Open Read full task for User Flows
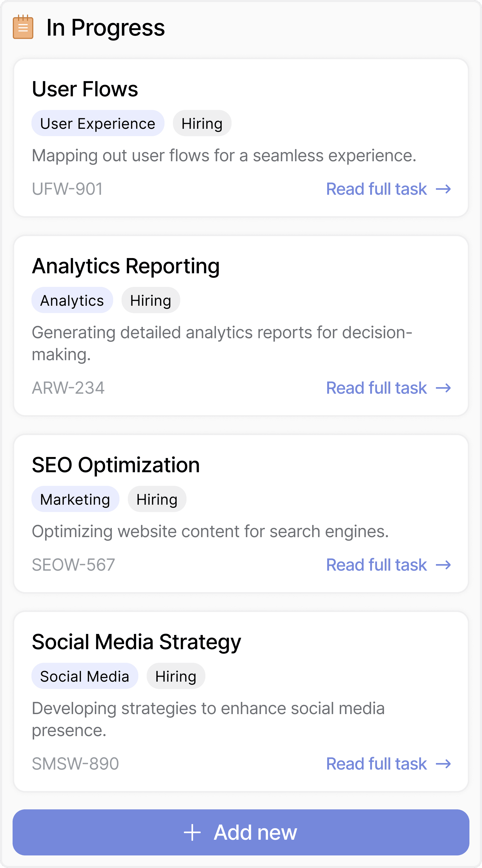 coord(376,189)
